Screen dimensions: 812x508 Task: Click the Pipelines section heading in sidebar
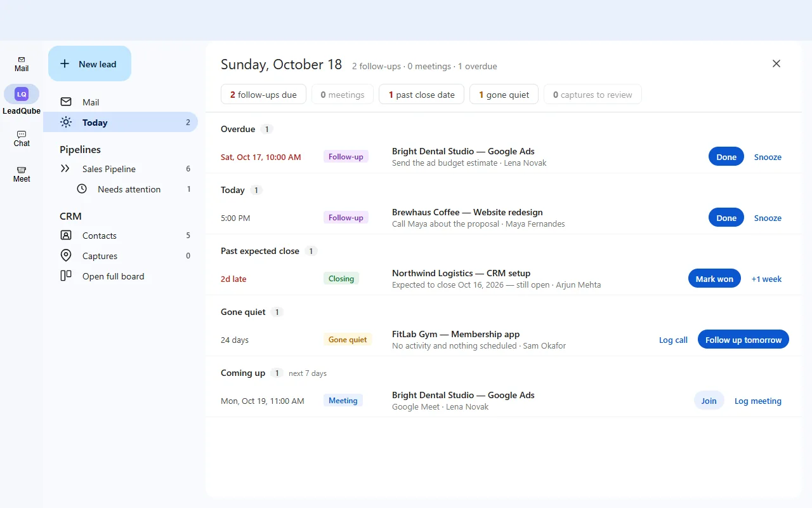pos(80,149)
